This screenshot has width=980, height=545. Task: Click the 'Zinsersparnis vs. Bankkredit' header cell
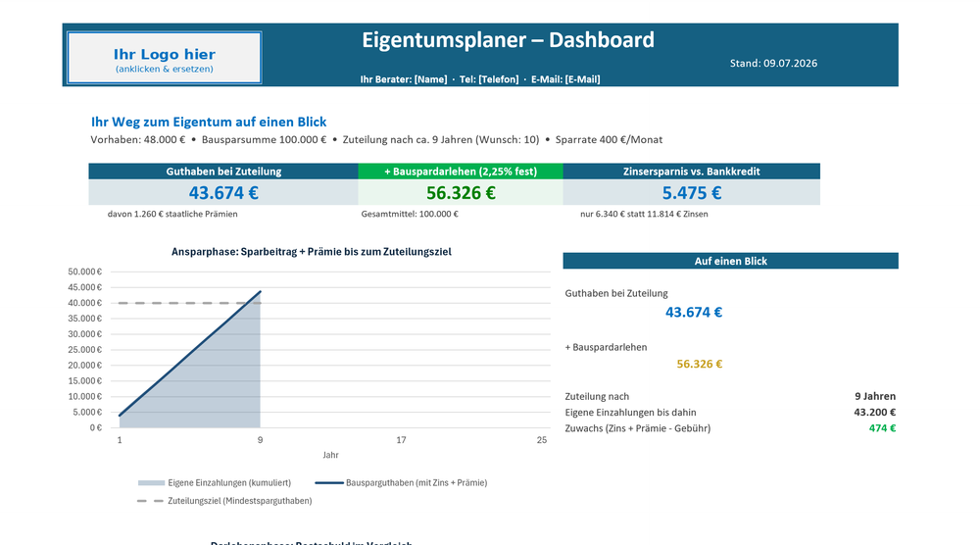pyautogui.click(x=691, y=172)
